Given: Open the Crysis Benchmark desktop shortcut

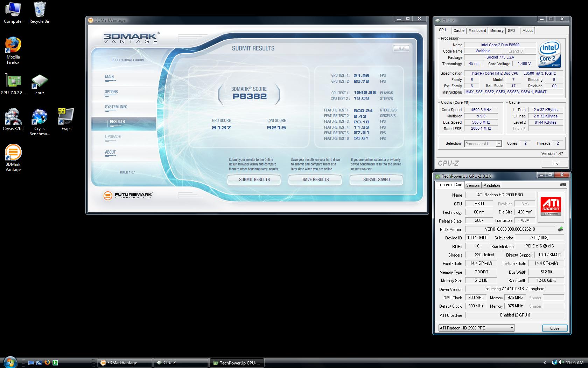Looking at the screenshot, I should (40, 122).
